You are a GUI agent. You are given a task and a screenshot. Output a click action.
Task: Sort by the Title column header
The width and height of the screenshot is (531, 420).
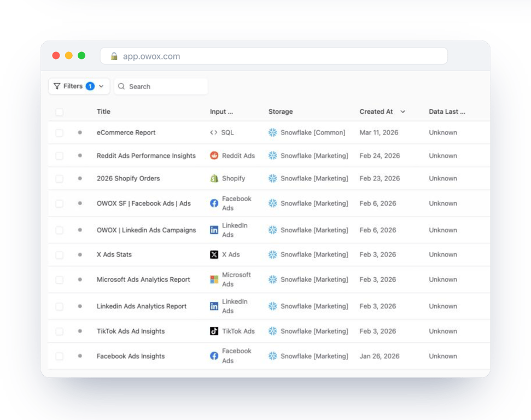coord(103,112)
